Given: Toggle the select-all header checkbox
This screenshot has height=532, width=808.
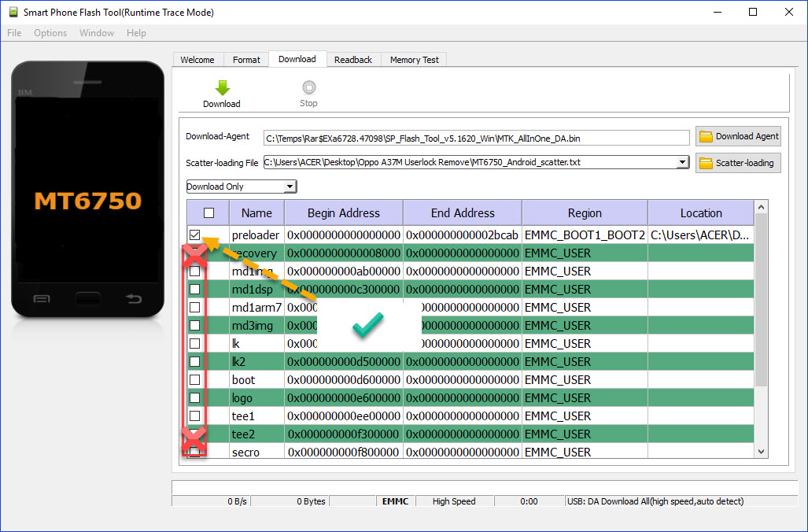Looking at the screenshot, I should 208,213.
